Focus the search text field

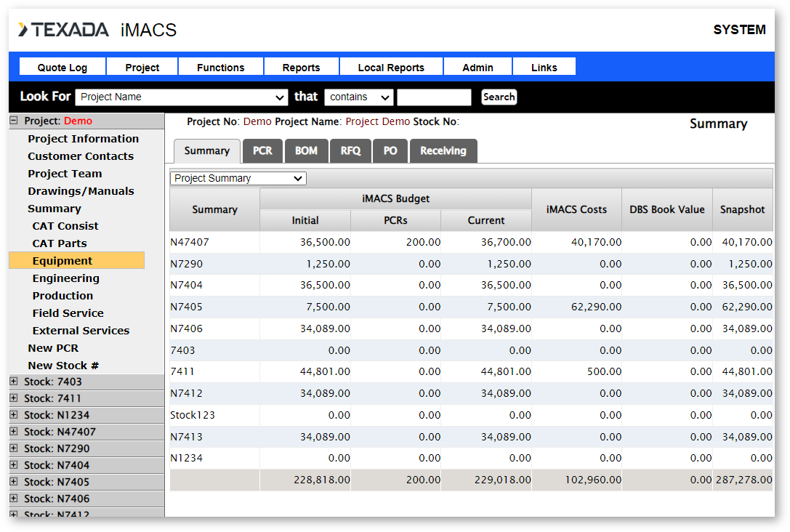click(434, 97)
